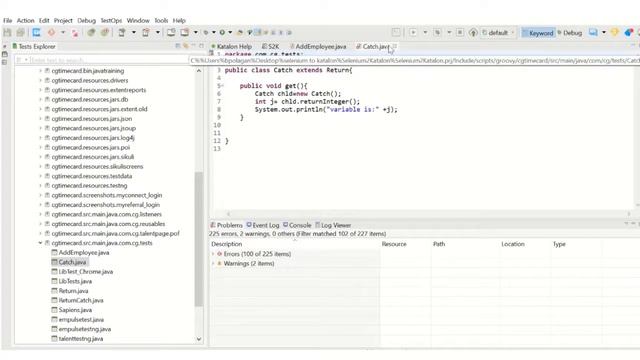Viewport: 640px width, 360px height.
Task: Open the Problems tab
Action: (227, 225)
